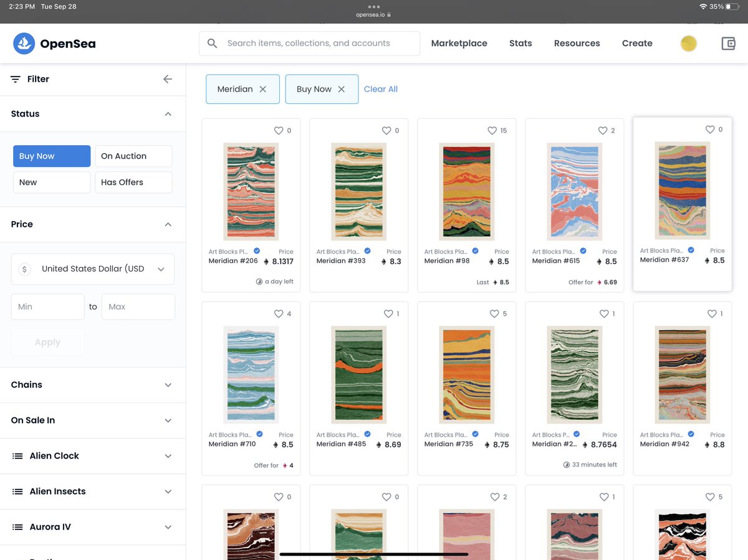Open the United States Dollar currency dropdown
This screenshot has height=560, width=748.
coord(93,269)
